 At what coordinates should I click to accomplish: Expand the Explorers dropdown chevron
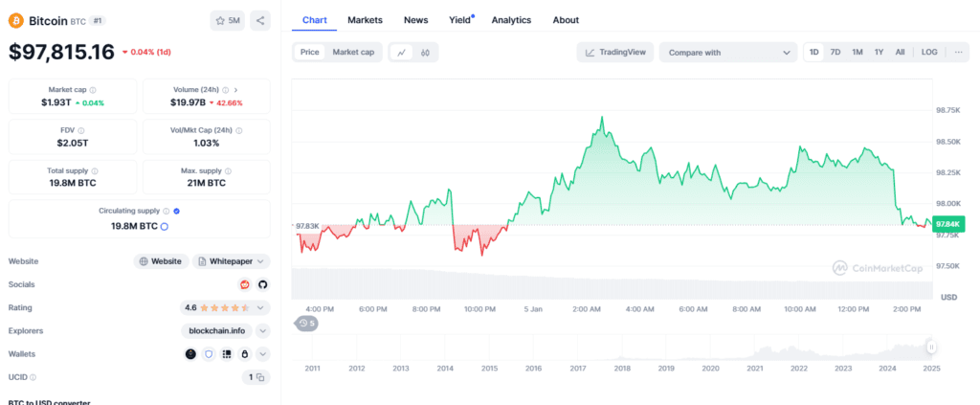click(x=262, y=330)
